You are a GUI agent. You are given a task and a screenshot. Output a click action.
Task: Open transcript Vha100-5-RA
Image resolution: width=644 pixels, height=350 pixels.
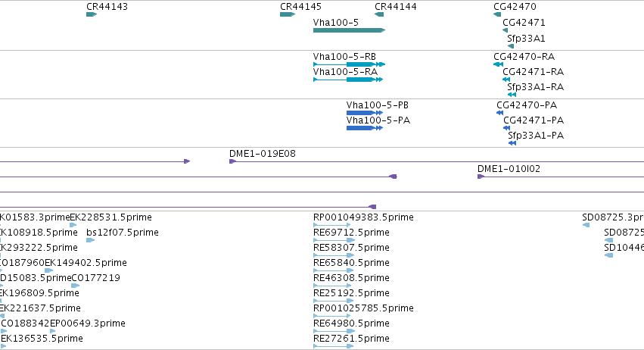pyautogui.click(x=348, y=80)
